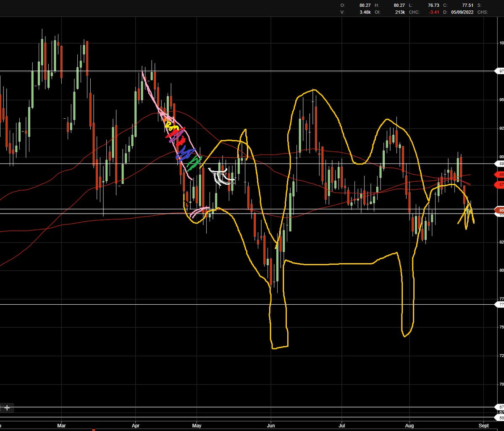Image resolution: width=504 pixels, height=431 pixels.
Task: Click the Open price value next to O:
Action: (365, 5)
